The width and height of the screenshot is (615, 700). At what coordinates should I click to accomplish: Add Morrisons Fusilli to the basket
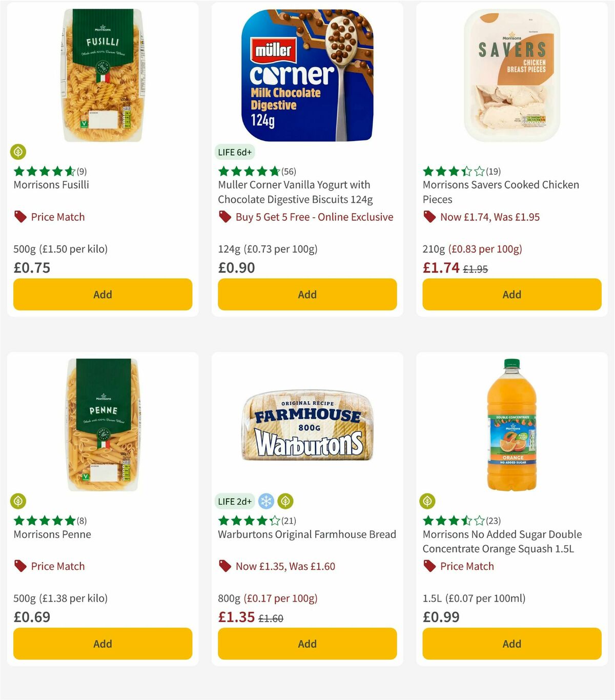102,294
